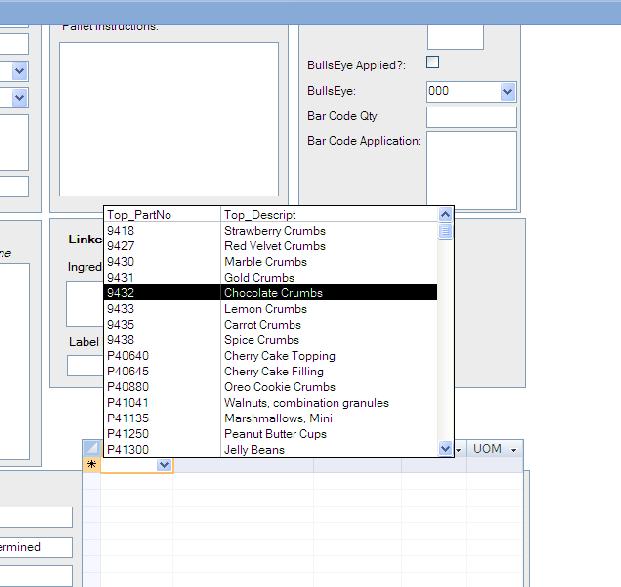Pick 9431 Gold Crumbs entry
This screenshot has height=587, width=621.
[x=270, y=277]
